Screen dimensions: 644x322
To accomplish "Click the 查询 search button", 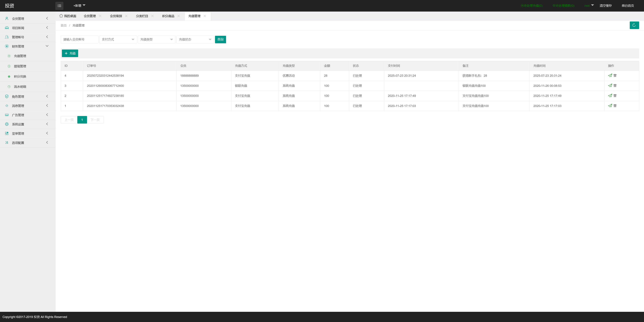I will click(x=220, y=39).
